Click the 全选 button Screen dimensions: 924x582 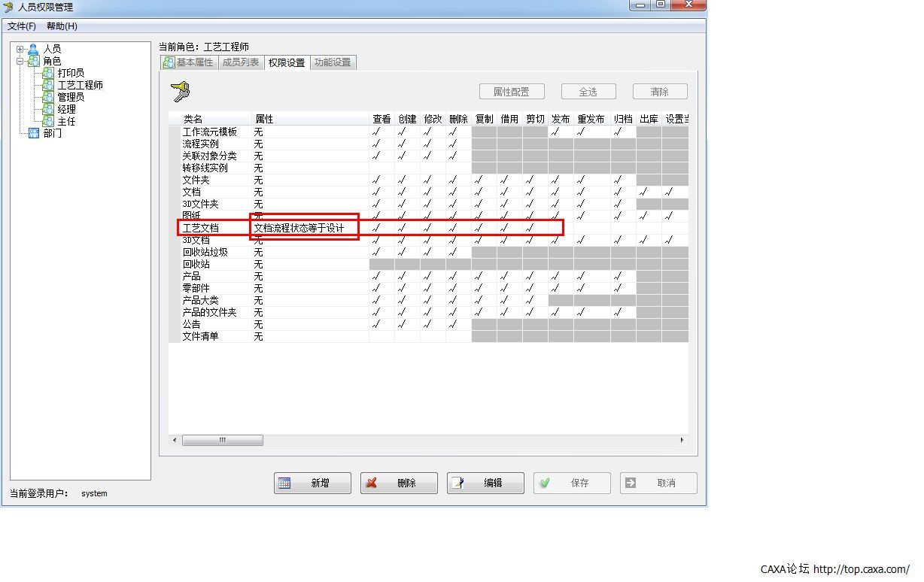click(x=588, y=92)
